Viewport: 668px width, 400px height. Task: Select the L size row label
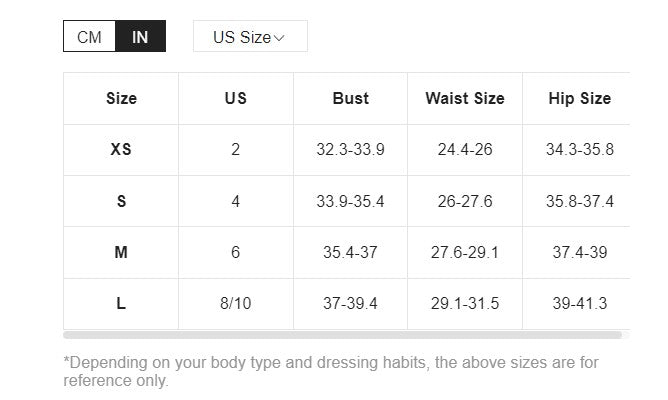(x=121, y=303)
